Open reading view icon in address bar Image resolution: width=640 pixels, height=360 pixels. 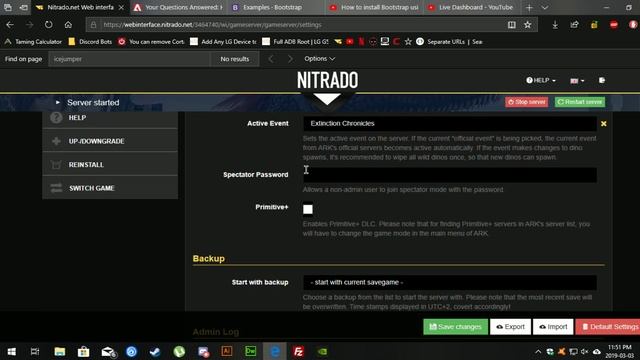pos(511,25)
